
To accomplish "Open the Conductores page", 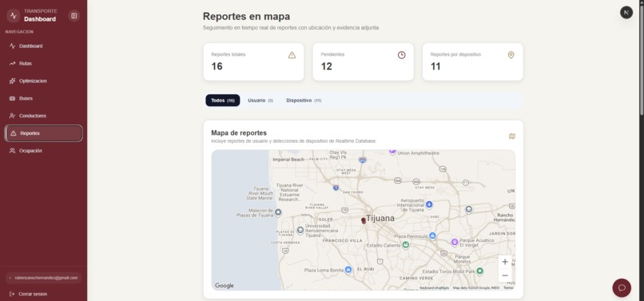I will coord(43,116).
